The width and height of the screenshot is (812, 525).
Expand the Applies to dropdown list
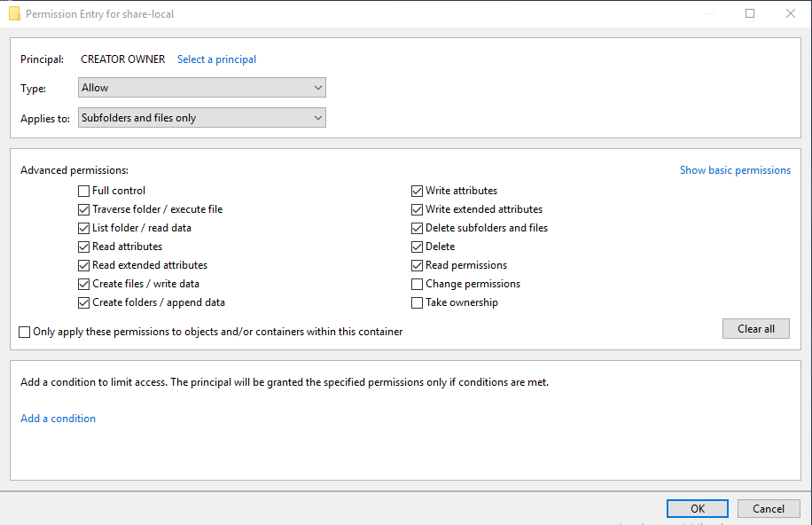(x=202, y=118)
